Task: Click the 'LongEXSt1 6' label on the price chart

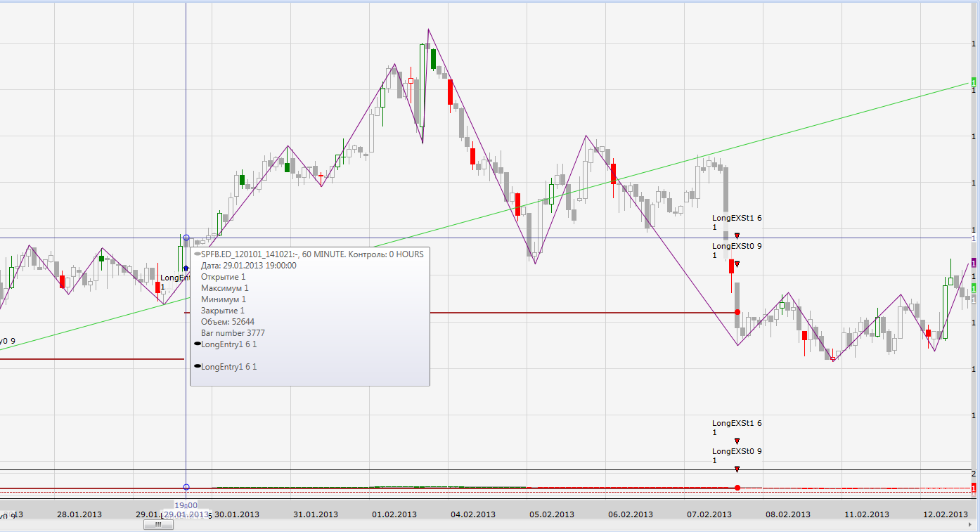Action: click(x=737, y=219)
